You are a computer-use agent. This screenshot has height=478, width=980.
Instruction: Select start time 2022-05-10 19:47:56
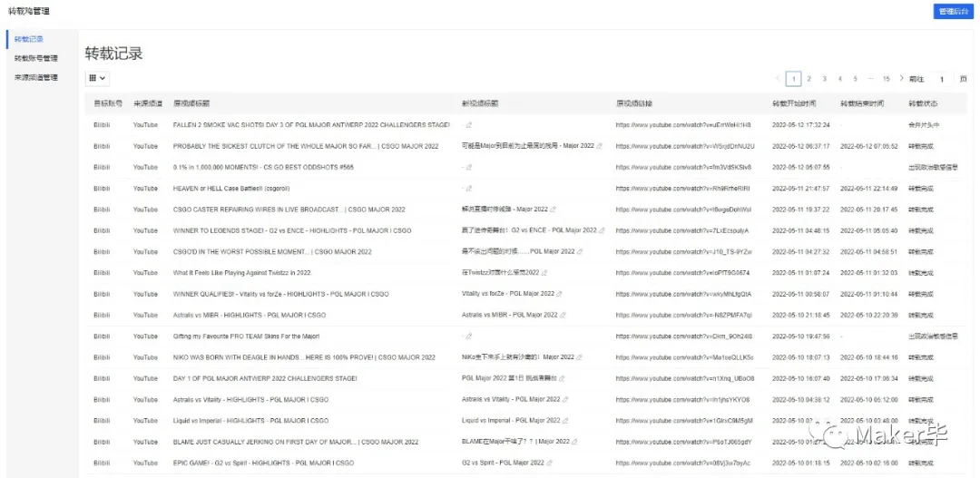pos(801,337)
